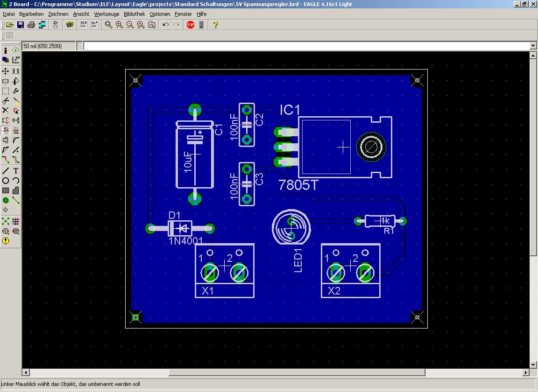Select the Replace tool
The height and width of the screenshot is (392, 538).
click(16, 120)
